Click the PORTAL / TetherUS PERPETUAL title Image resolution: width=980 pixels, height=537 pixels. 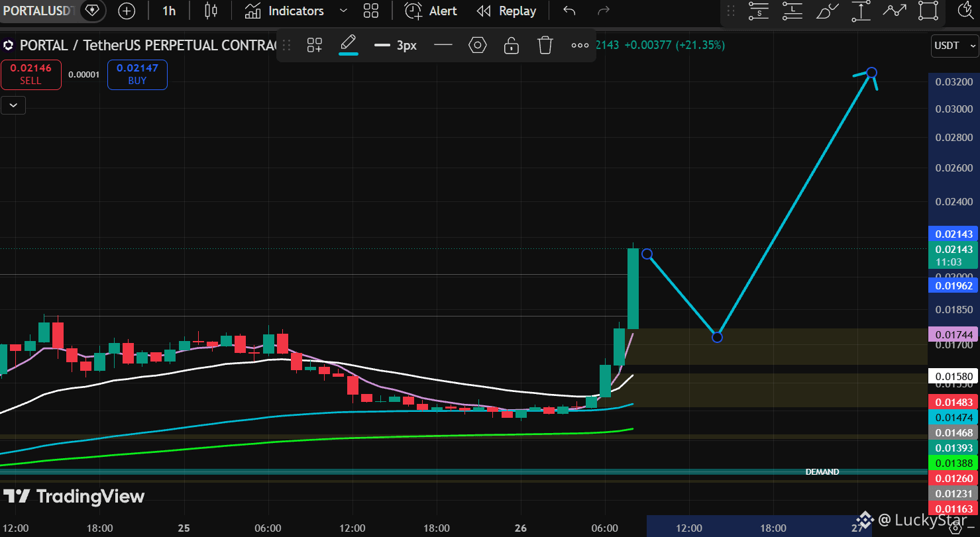pos(149,46)
